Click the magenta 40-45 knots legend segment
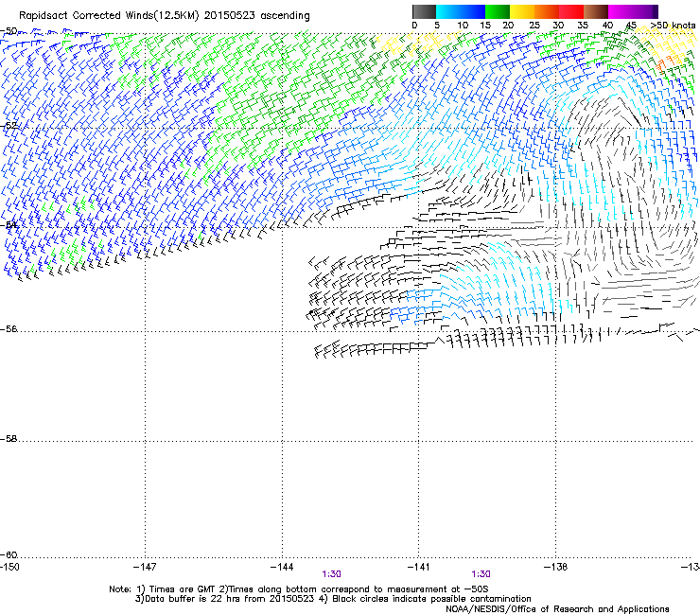 tap(621, 11)
